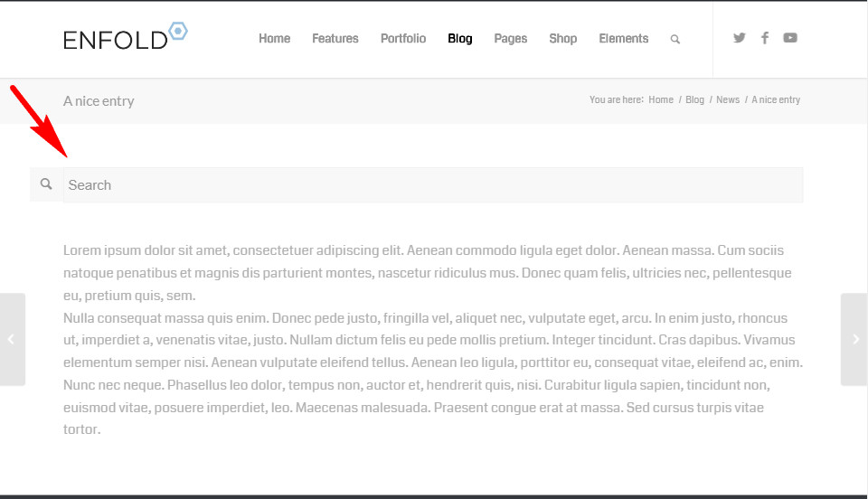This screenshot has height=499, width=868.
Task: Follow the News breadcrumb link
Action: [727, 99]
